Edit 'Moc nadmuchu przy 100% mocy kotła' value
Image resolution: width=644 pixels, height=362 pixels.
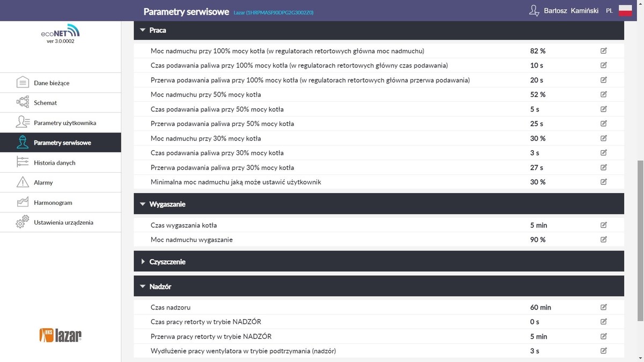604,51
